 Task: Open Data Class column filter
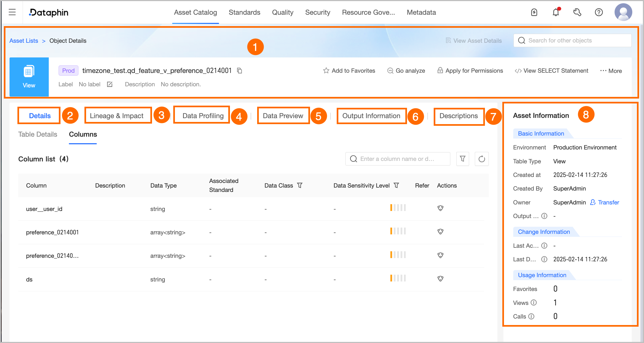pos(300,185)
